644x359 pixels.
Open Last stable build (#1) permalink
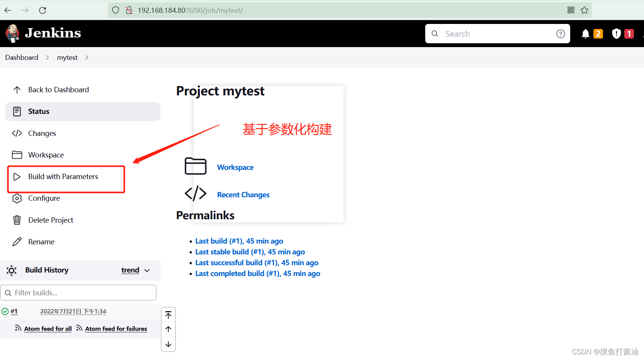click(x=250, y=252)
